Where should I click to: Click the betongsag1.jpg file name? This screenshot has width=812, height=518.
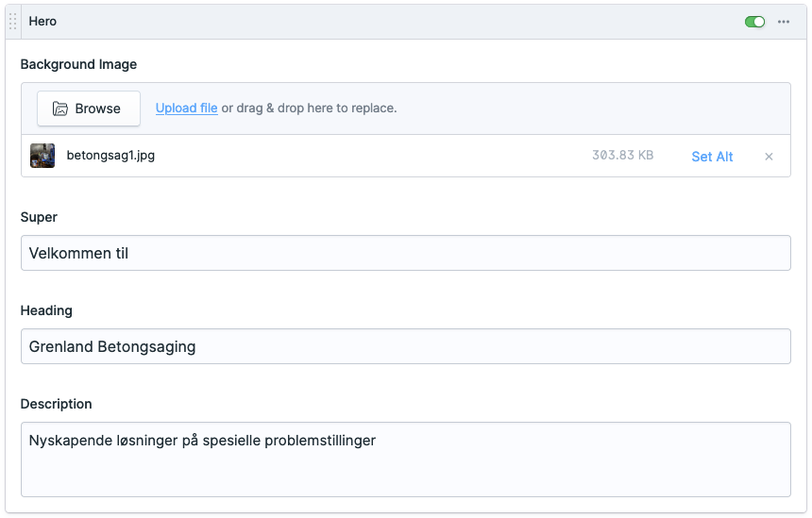[x=110, y=156]
